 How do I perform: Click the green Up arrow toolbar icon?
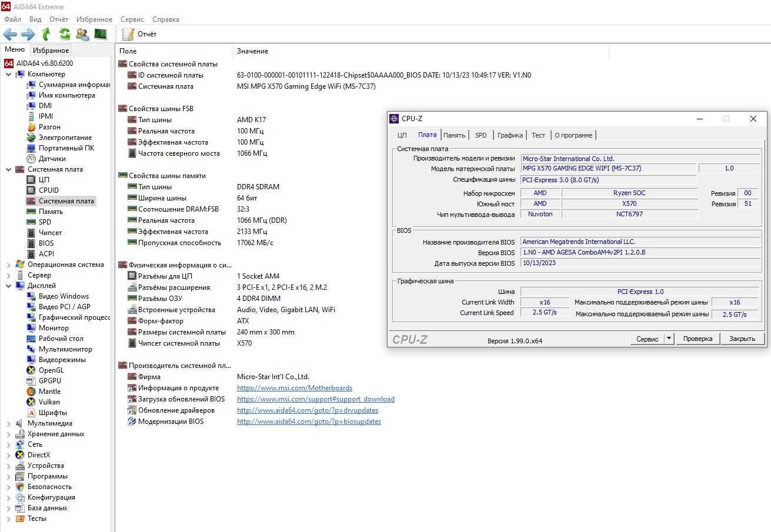click(x=46, y=34)
